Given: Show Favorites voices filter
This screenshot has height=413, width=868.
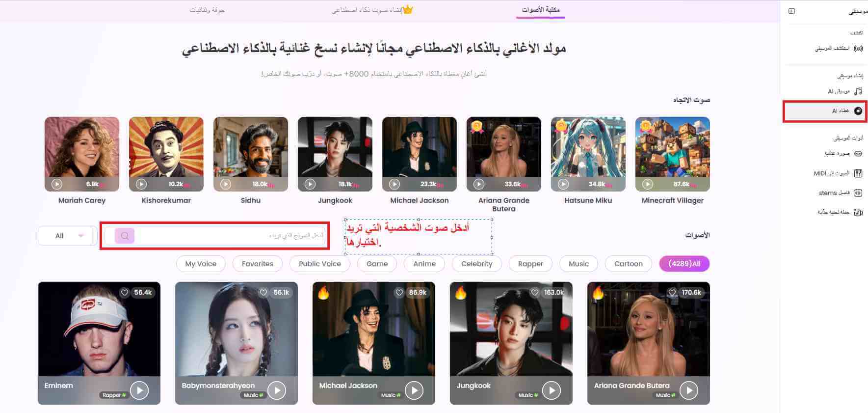Looking at the screenshot, I should (x=258, y=264).
